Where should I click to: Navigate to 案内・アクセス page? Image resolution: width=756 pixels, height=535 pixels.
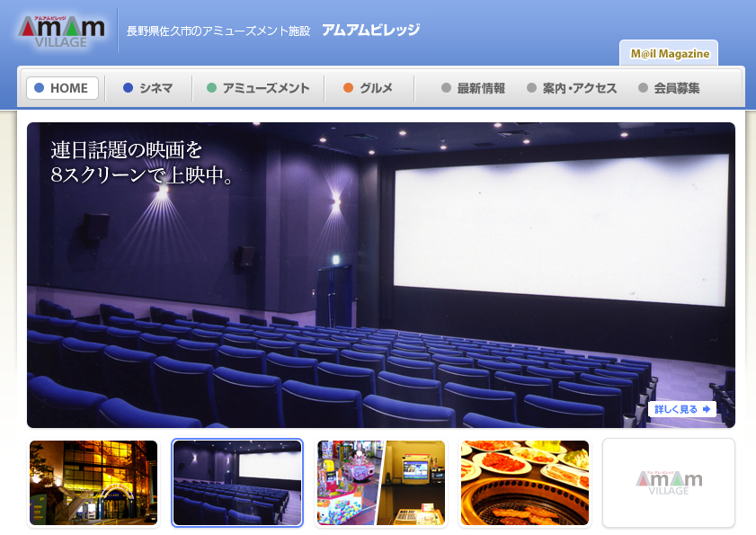click(572, 88)
